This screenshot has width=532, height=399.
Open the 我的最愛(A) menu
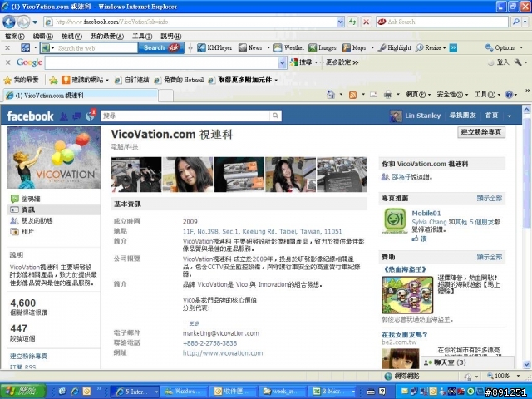coord(107,37)
